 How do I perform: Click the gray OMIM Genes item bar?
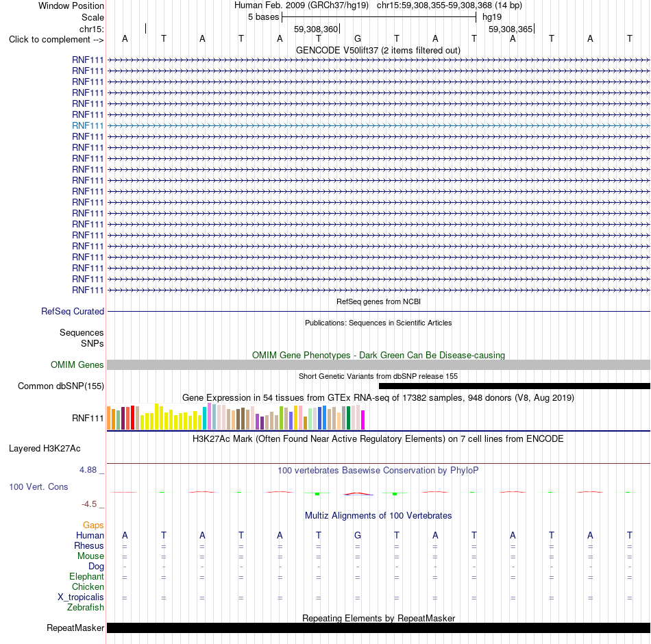point(378,364)
